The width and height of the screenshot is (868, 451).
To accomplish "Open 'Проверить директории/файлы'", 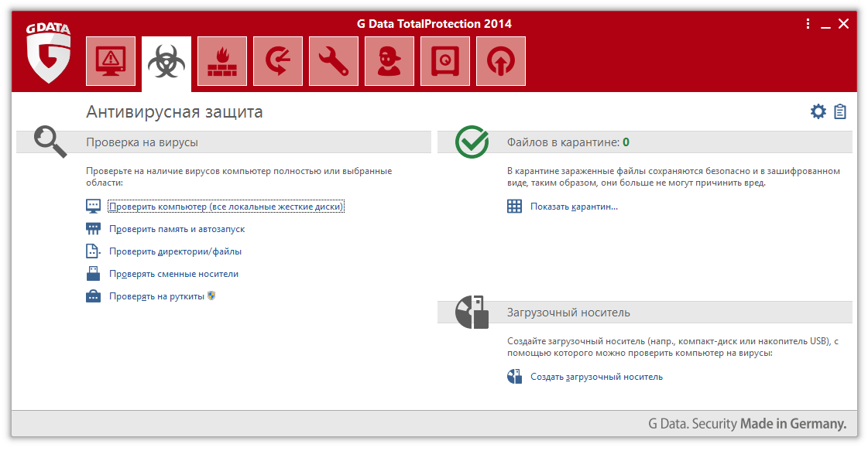I will [x=175, y=251].
